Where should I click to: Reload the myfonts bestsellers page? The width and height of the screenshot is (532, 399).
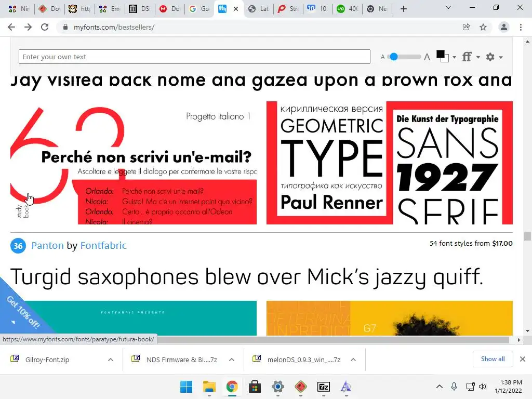click(x=45, y=27)
